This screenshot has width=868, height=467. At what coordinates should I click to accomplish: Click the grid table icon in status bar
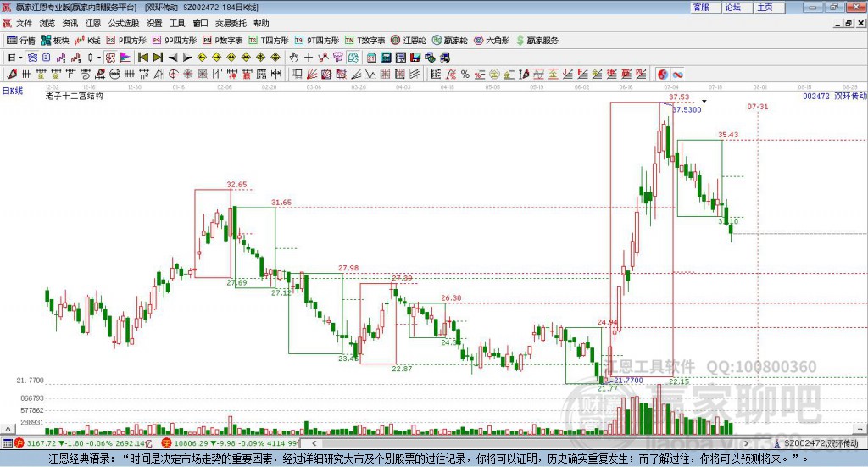(7, 443)
